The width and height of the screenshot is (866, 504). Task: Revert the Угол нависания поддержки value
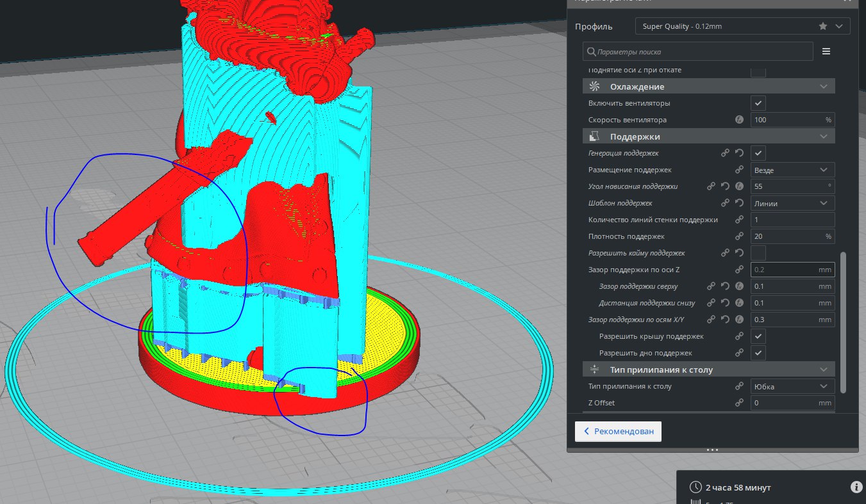725,186
